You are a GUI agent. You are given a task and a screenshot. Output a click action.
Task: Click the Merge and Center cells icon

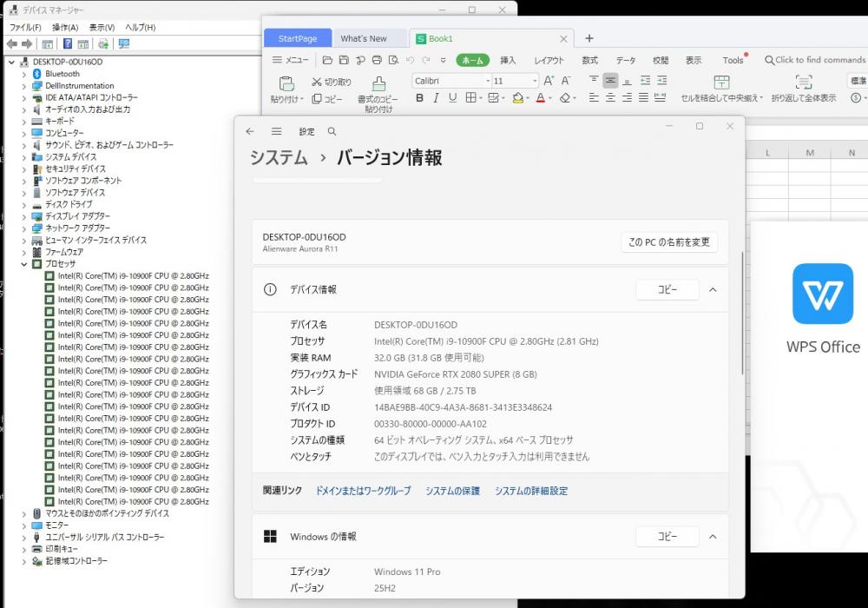(x=721, y=82)
